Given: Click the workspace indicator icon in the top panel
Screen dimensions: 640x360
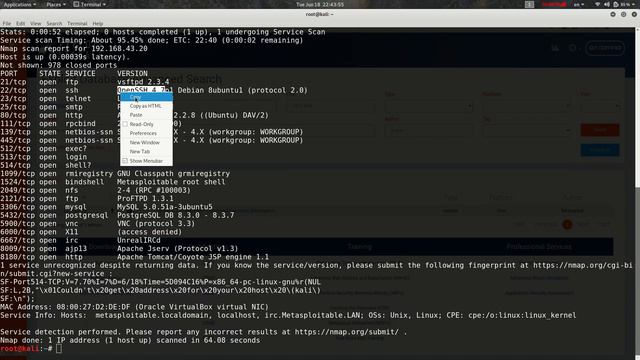Looking at the screenshot, I should click(x=529, y=4).
